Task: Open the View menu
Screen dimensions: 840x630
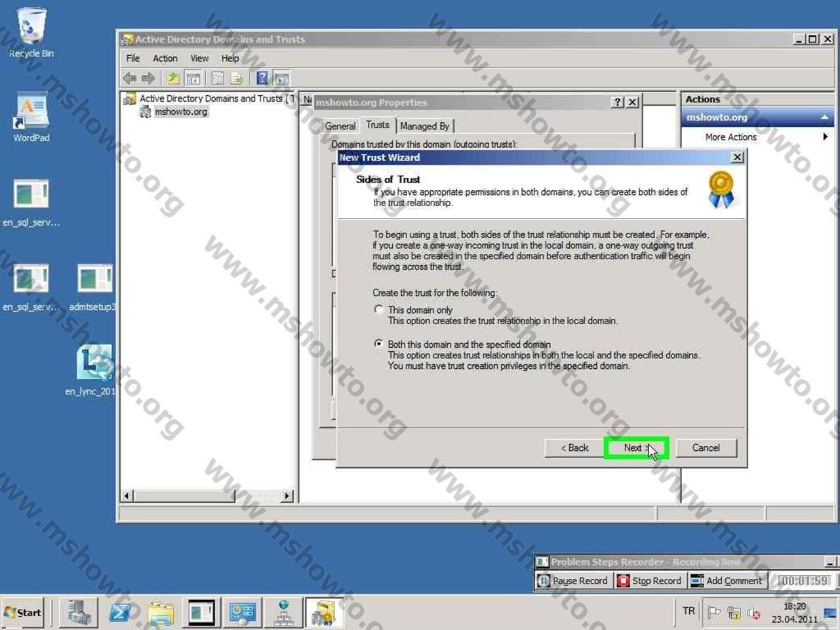Action: click(x=199, y=58)
